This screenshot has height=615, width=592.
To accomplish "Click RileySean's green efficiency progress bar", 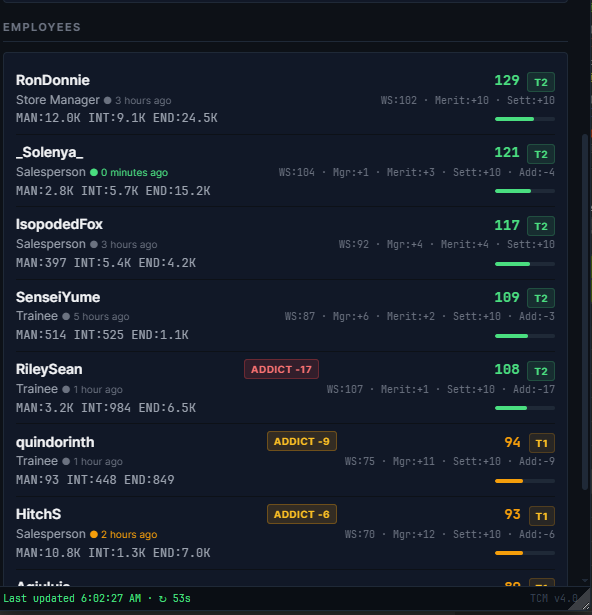I will (525, 408).
